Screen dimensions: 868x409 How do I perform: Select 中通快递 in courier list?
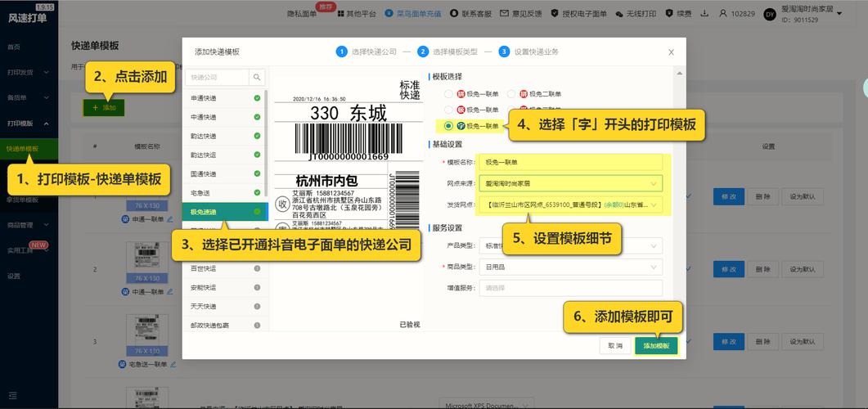(x=225, y=117)
